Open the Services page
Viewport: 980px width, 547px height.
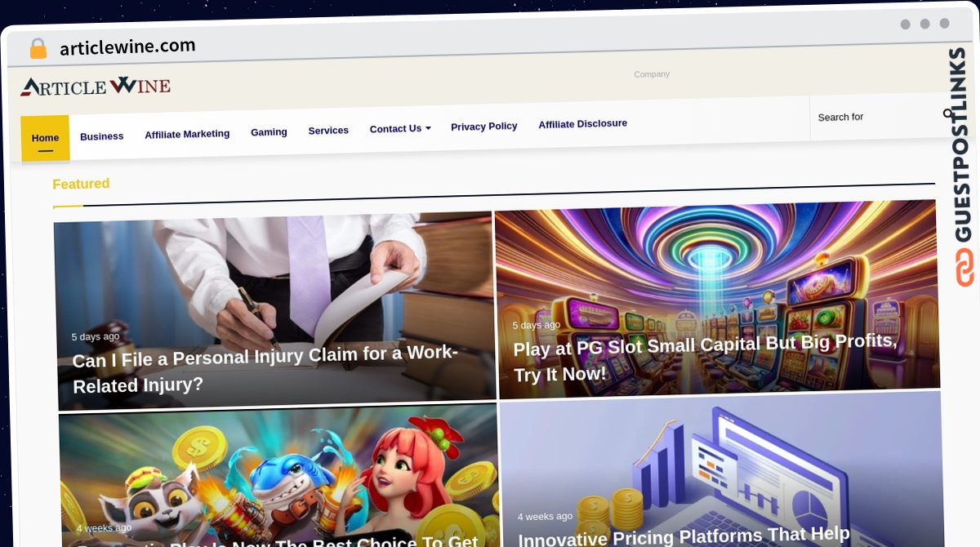(x=328, y=130)
